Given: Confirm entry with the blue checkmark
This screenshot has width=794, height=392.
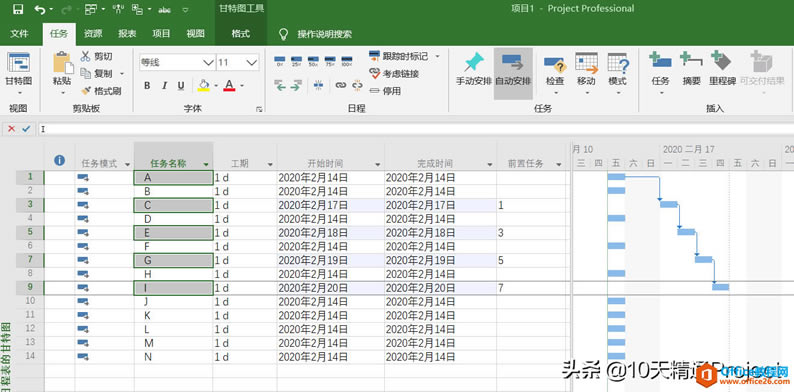Looking at the screenshot, I should 26,129.
